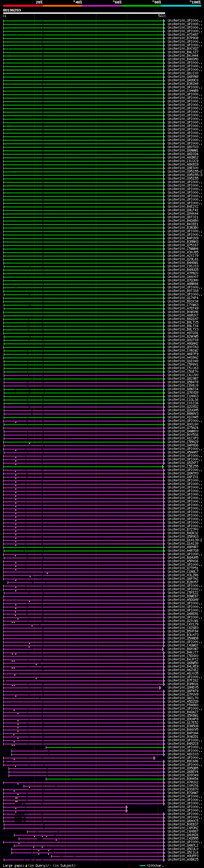The image size is (204, 868).
Task: Select hit label UniRef100_B4JA44
Action: click(183, 56)
